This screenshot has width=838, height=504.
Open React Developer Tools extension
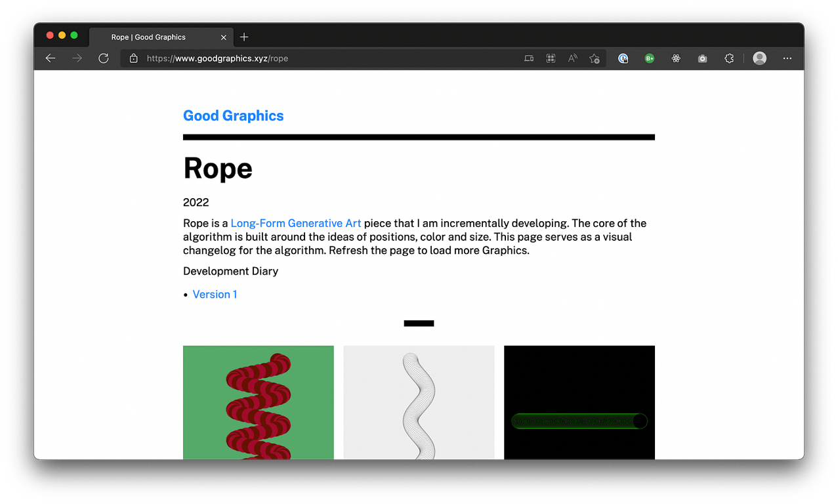point(676,58)
